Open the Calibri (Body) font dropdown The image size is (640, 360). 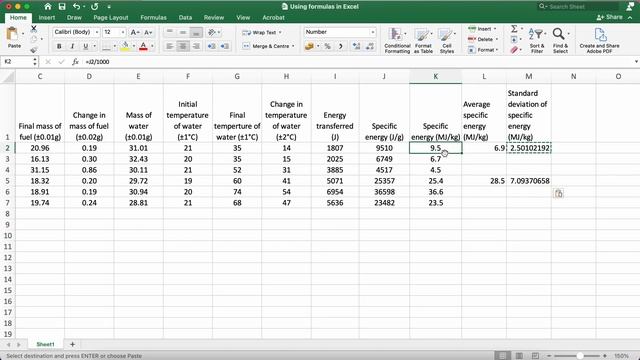[97, 32]
